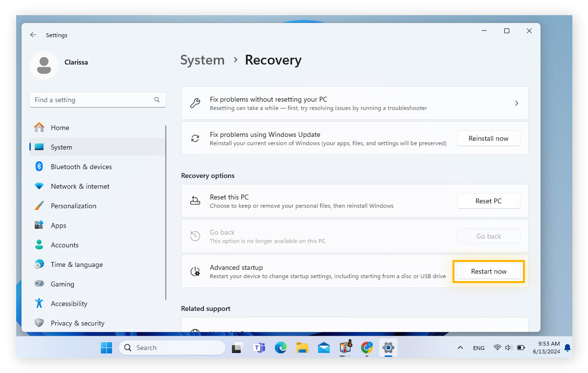Open Privacy & security settings
Screen dimensions: 588x373
77,323
